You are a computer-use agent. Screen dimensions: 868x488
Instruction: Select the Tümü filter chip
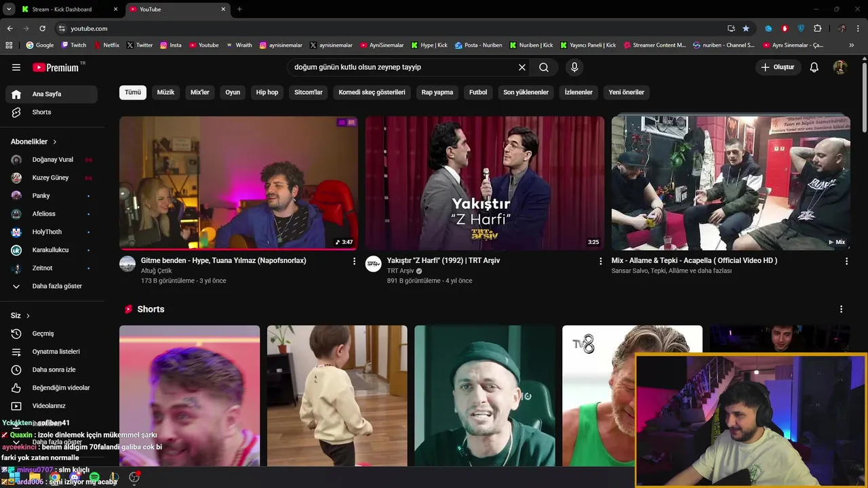133,92
